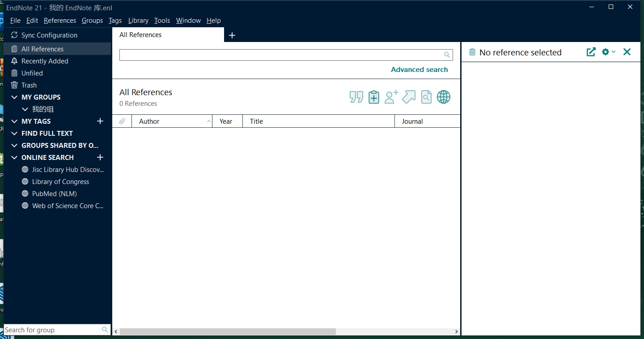The height and width of the screenshot is (339, 644).
Task: Click the clipboard icon beside No reference selected
Action: point(472,52)
